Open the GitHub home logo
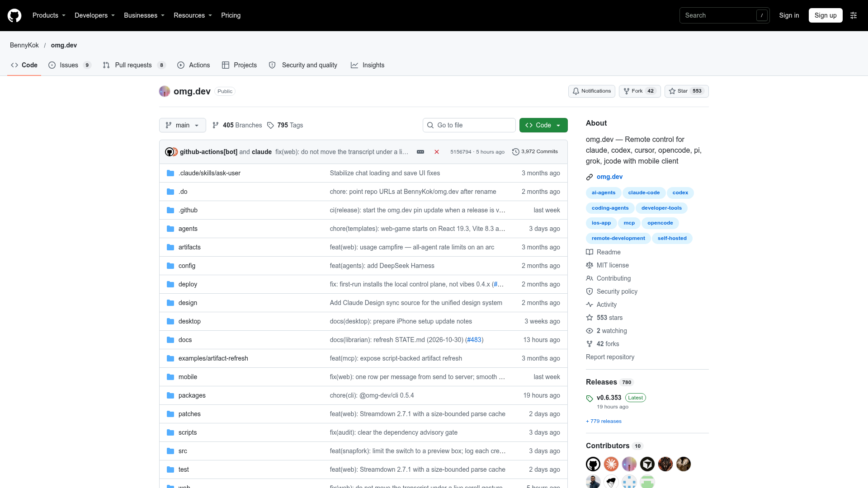 point(14,15)
